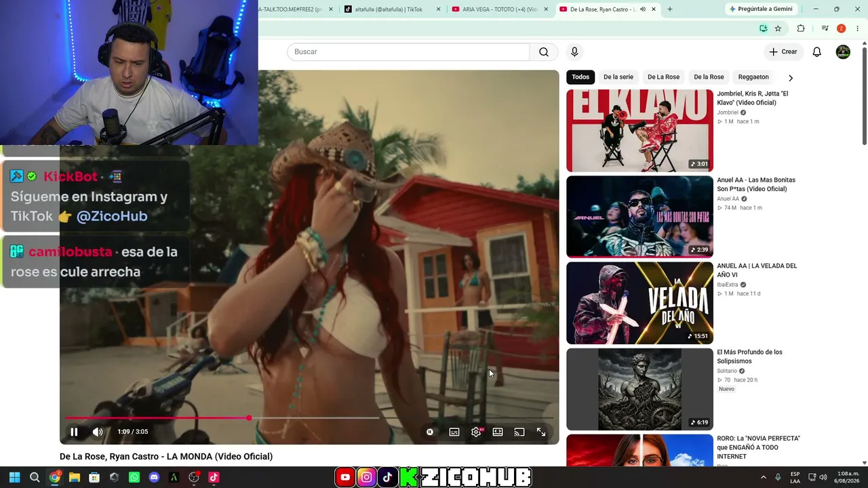Open Chrome media controls icon
Image resolution: width=868 pixels, height=488 pixels.
[x=825, y=28]
